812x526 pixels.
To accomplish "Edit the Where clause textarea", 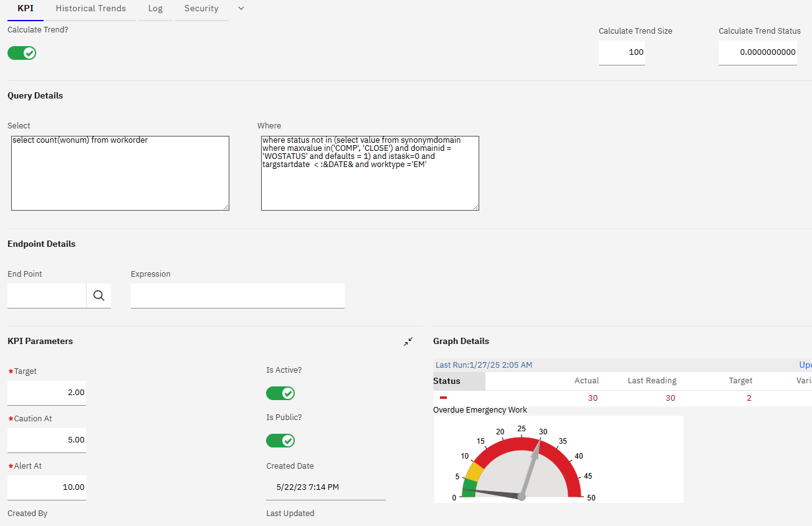I will [370, 173].
